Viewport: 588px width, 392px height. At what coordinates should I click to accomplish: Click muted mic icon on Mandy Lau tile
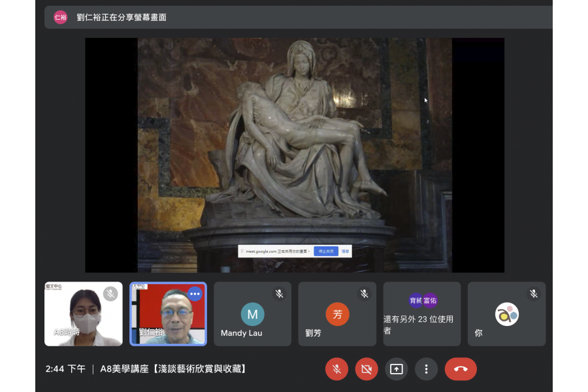[280, 294]
